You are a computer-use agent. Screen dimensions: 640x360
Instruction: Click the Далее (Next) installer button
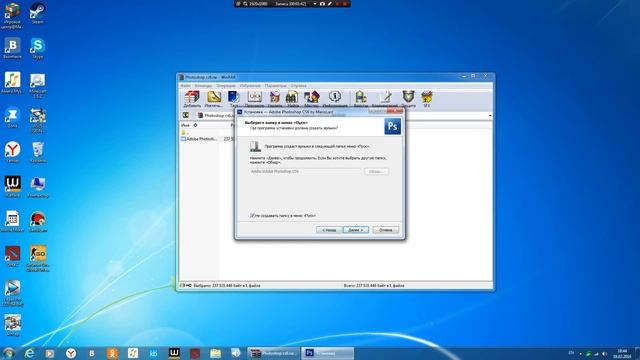click(x=356, y=230)
